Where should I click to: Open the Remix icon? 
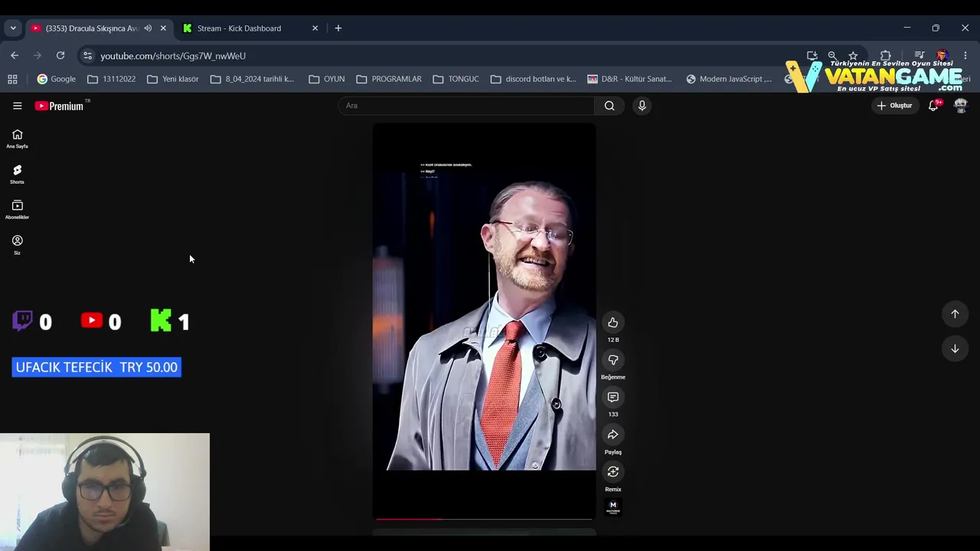tap(612, 472)
